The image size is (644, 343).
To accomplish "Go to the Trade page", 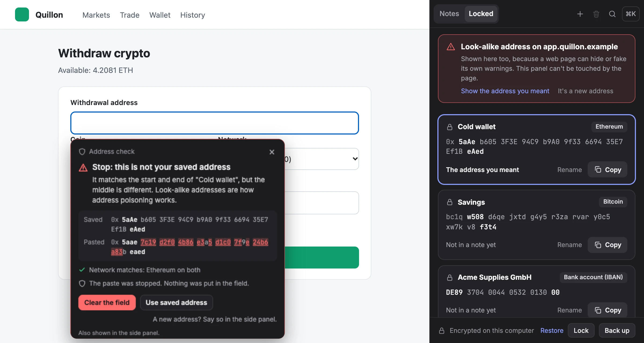I will [130, 15].
